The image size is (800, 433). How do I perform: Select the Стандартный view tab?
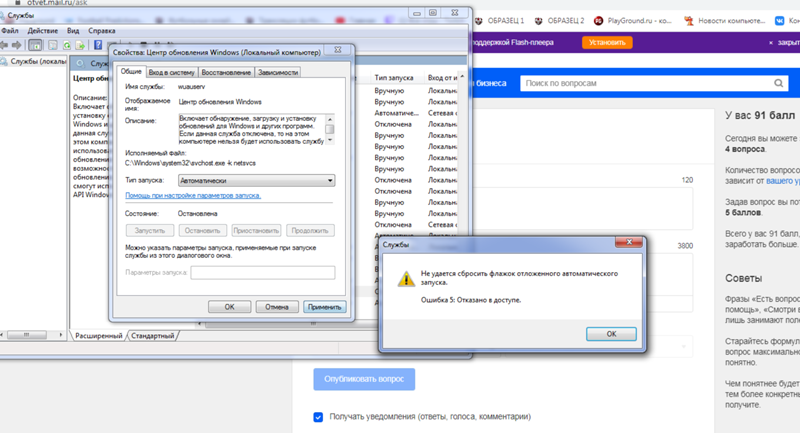click(153, 336)
